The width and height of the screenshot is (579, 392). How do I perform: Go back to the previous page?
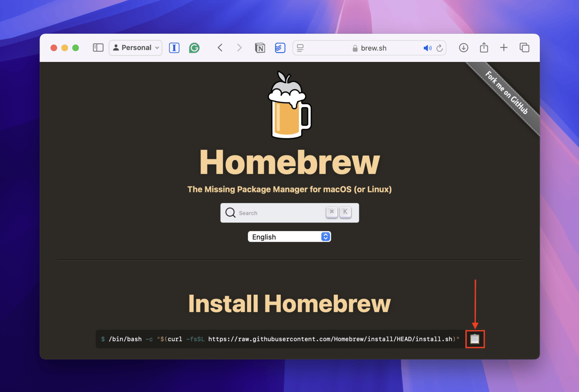[220, 48]
